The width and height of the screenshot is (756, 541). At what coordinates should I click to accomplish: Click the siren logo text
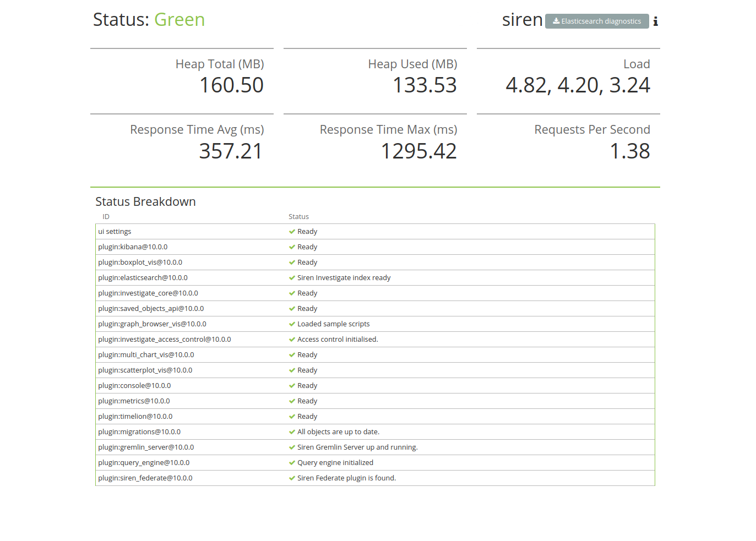click(x=522, y=19)
